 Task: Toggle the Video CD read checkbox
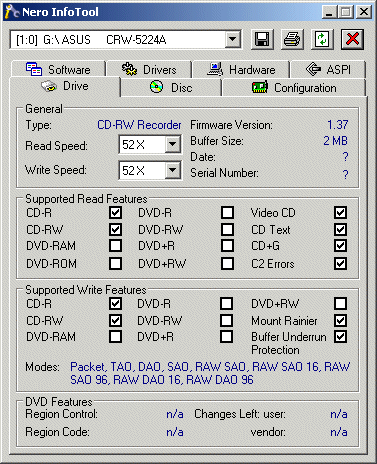point(340,212)
